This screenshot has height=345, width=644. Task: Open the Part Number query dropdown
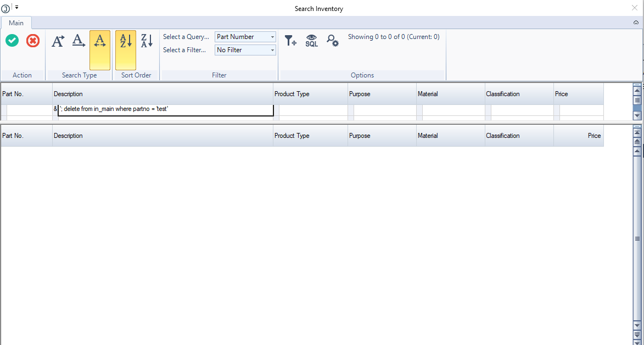click(x=245, y=37)
